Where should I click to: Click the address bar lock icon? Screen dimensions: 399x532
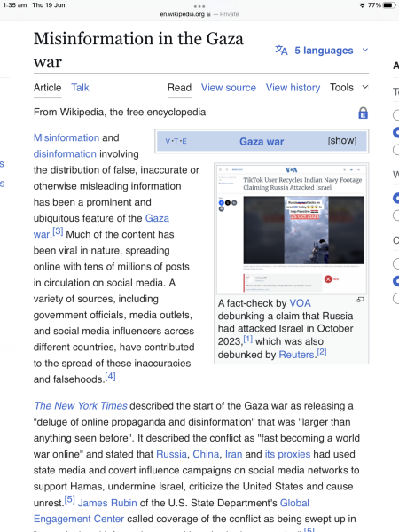(208, 14)
